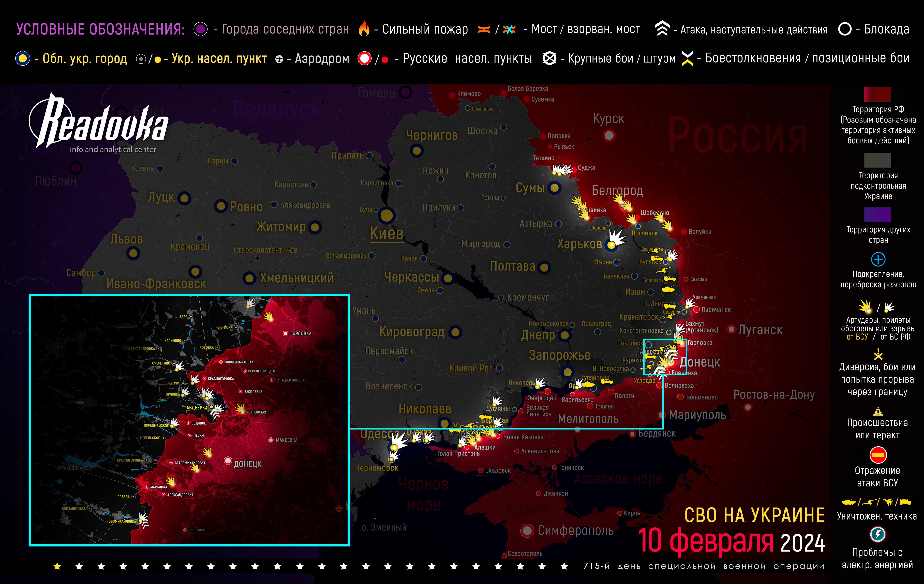Screen dimensions: 924x584
Task: Click the Киев city marker
Action: tap(386, 216)
